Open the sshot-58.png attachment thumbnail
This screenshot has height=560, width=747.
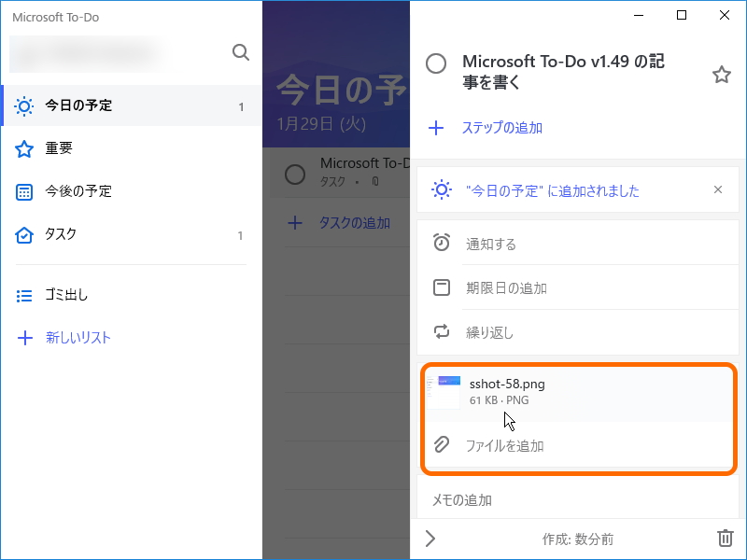[445, 390]
